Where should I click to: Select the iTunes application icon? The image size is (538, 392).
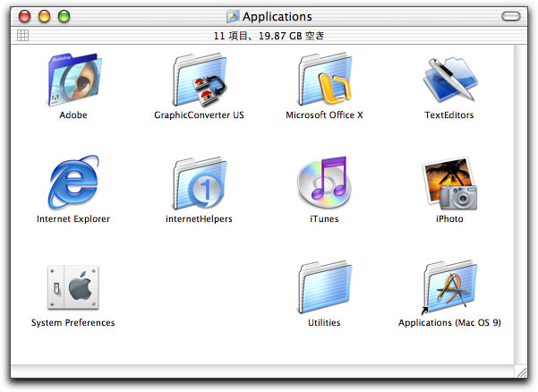(x=323, y=183)
